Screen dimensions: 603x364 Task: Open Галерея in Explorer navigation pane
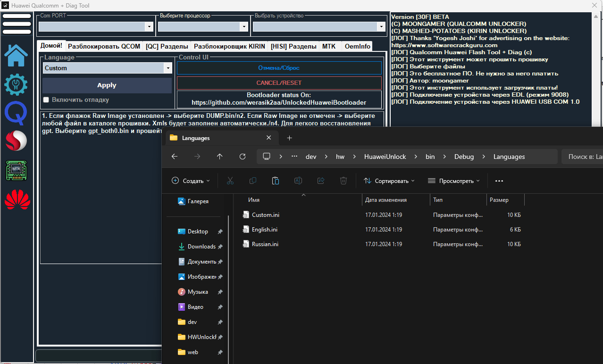[193, 201]
